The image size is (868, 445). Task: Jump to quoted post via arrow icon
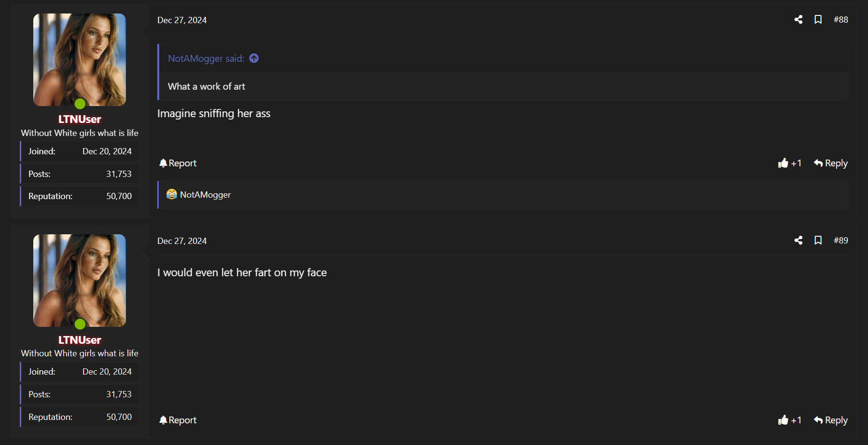254,58
